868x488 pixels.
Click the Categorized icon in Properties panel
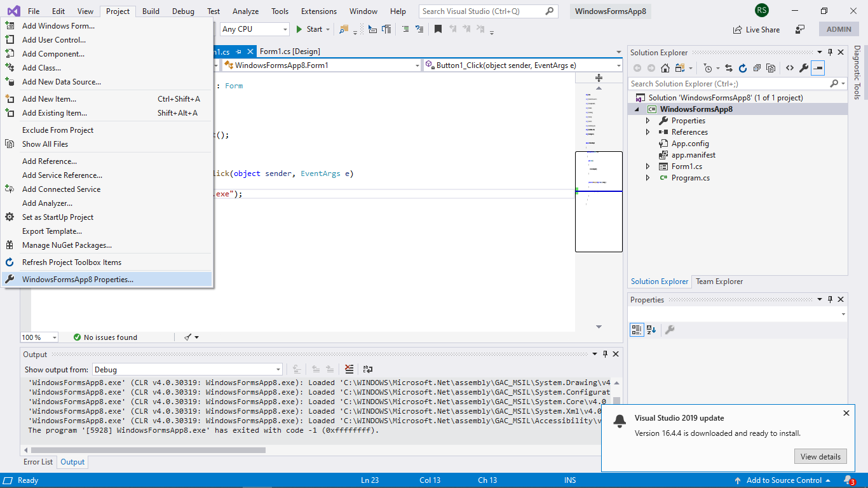(x=637, y=329)
